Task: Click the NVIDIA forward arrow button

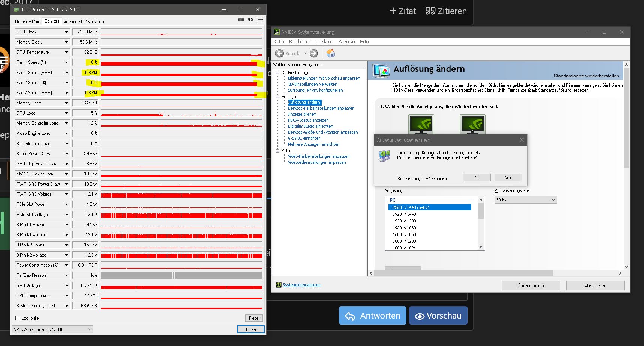Action: [x=314, y=53]
